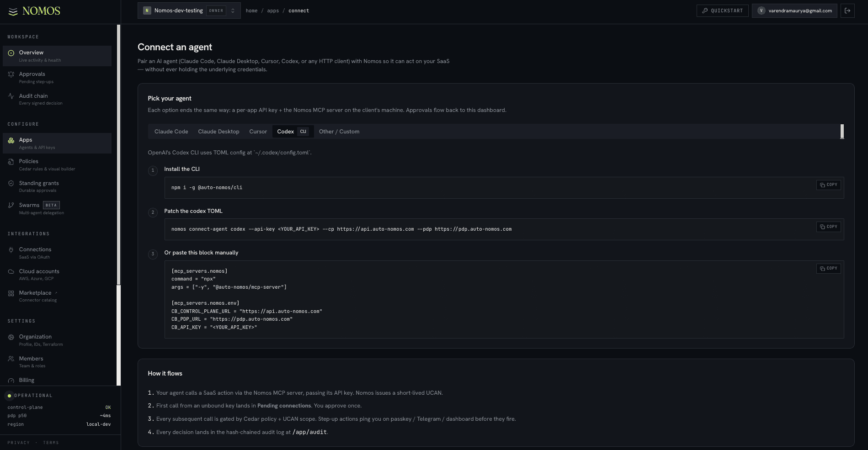Click the Apps sidebar icon
868x450 pixels.
point(11,140)
